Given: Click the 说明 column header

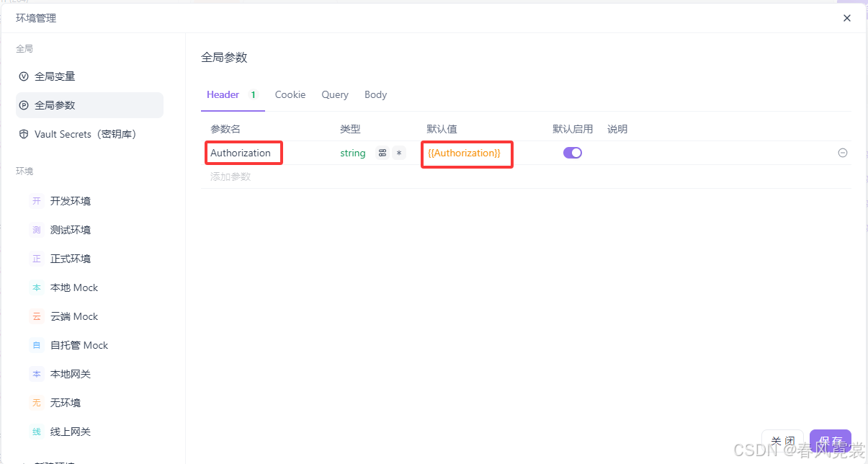Looking at the screenshot, I should [x=617, y=129].
